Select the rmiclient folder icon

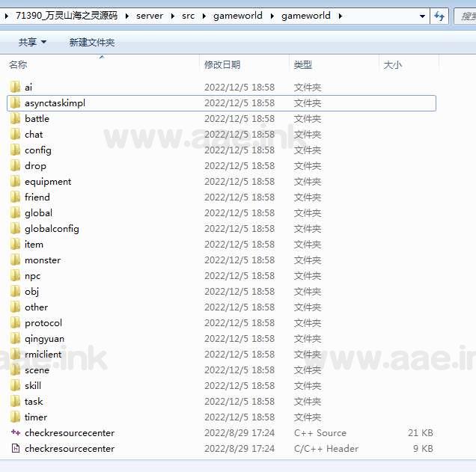15,355
